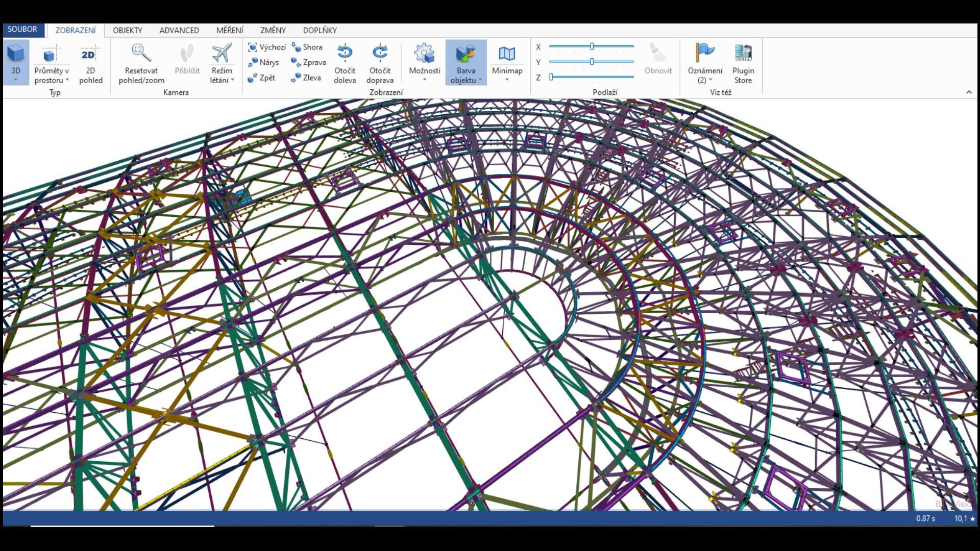
Task: Open the Plugin Store
Action: [x=743, y=63]
